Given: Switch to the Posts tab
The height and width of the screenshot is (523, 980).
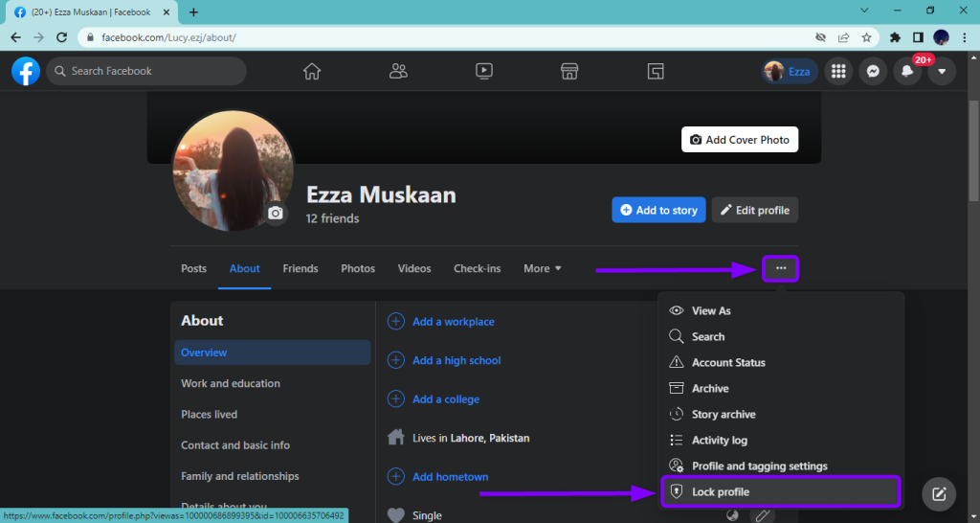Looking at the screenshot, I should click(193, 268).
